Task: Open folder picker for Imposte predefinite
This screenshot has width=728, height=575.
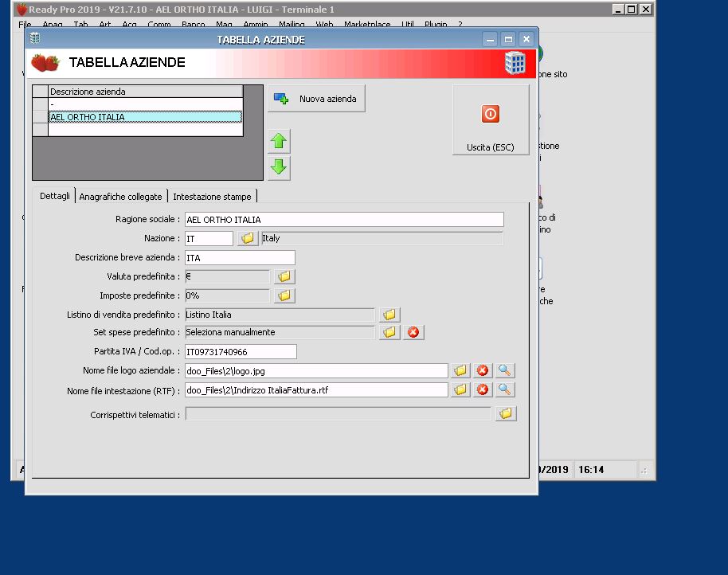Action: 284,295
